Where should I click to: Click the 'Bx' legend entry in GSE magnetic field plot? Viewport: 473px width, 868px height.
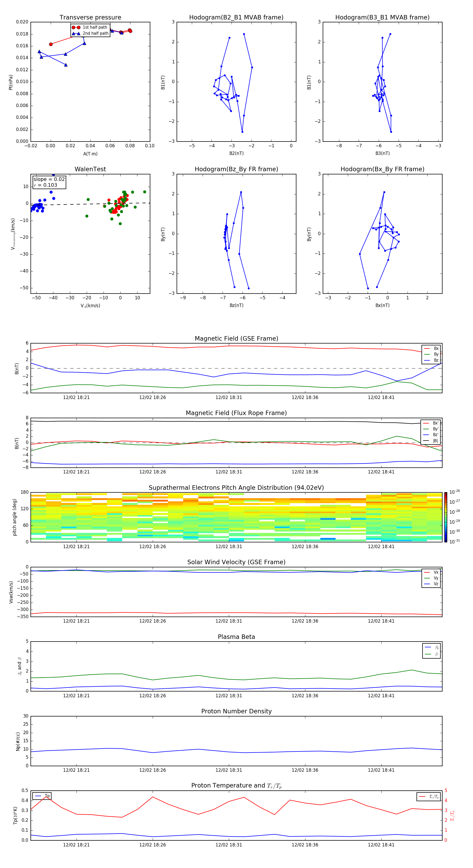point(431,349)
